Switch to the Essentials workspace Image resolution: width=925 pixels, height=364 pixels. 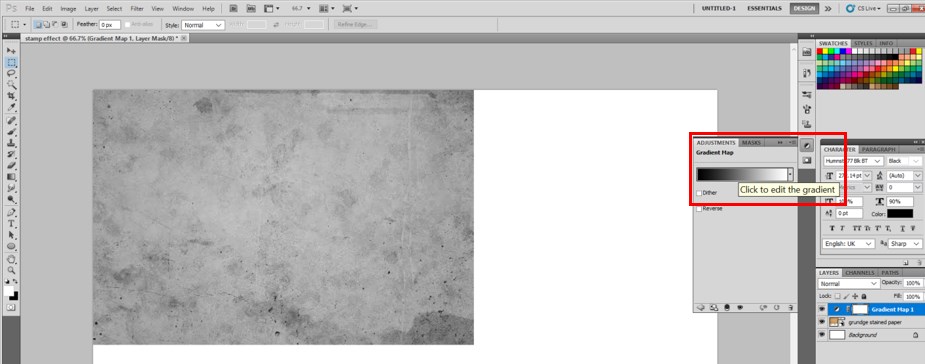pyautogui.click(x=764, y=9)
